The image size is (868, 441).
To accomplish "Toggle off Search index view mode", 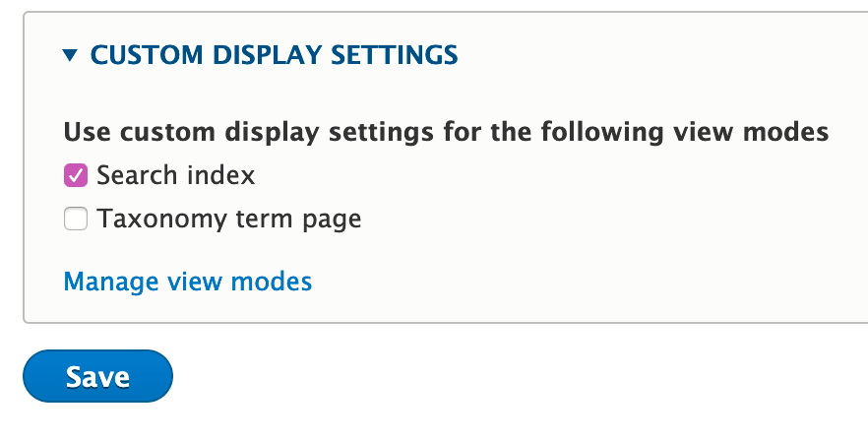I will [76, 176].
